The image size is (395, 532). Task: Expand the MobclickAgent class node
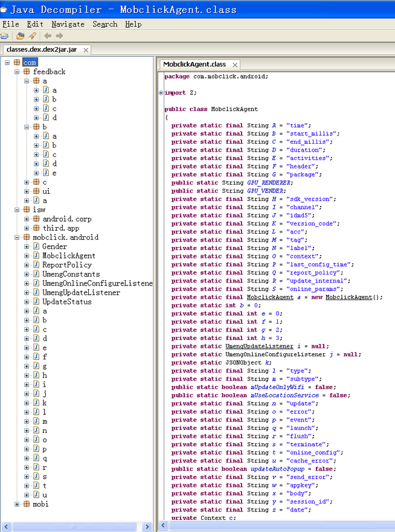click(27, 255)
